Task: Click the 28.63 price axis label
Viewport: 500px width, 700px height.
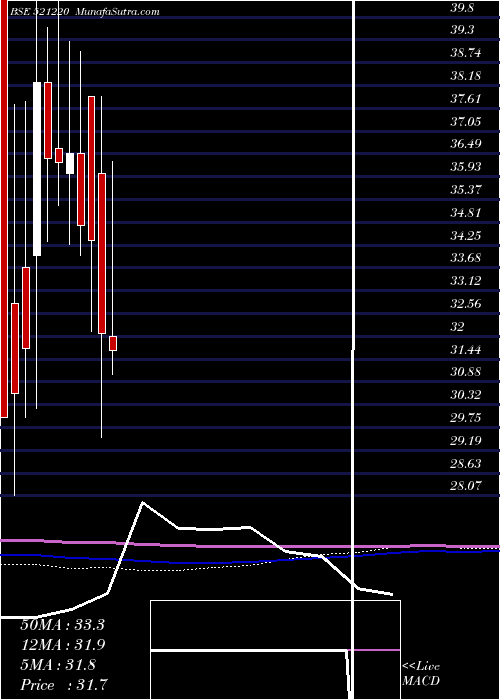Action: point(465,463)
